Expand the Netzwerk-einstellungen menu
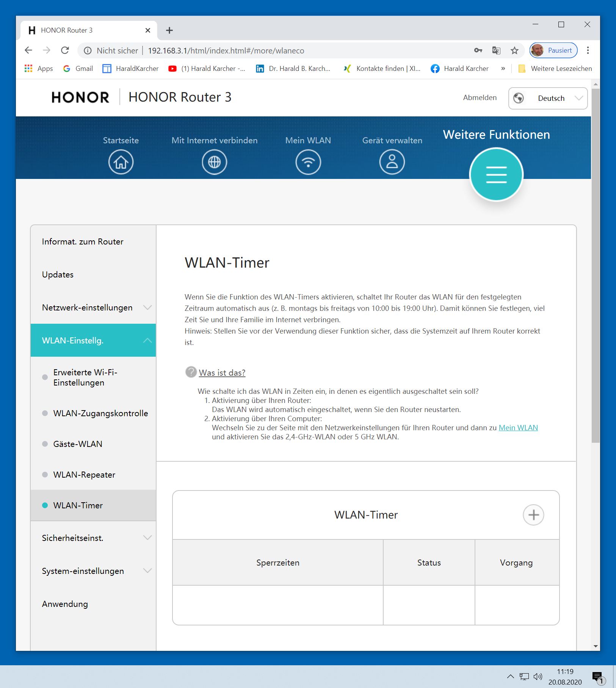 pos(93,307)
